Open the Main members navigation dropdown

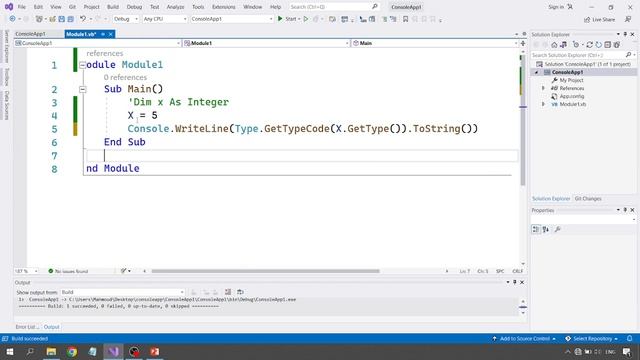click(x=435, y=43)
